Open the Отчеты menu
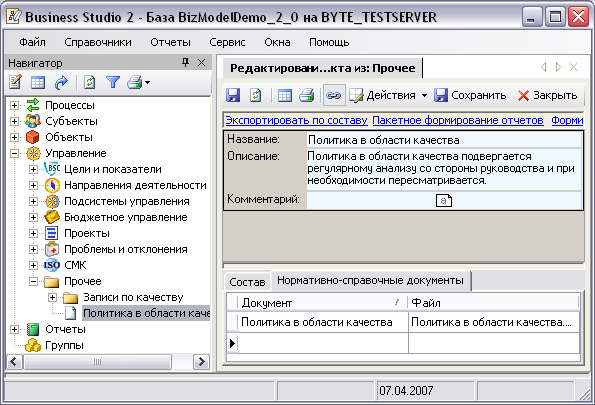This screenshot has height=405, width=595. pos(170,42)
